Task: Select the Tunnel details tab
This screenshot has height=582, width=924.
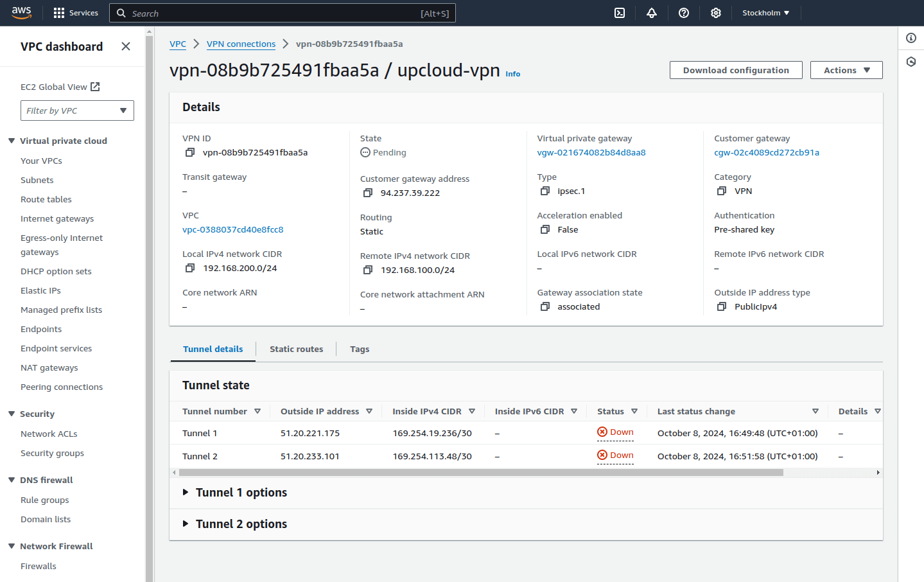Action: click(213, 349)
